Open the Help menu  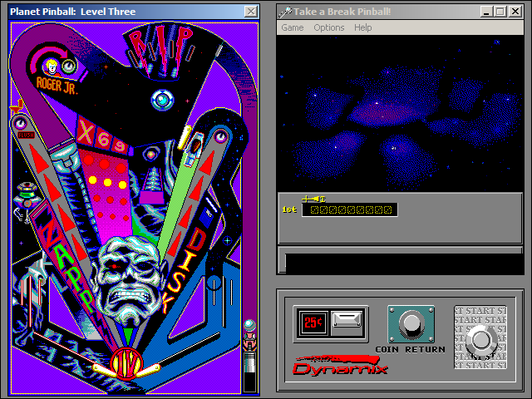[362, 27]
